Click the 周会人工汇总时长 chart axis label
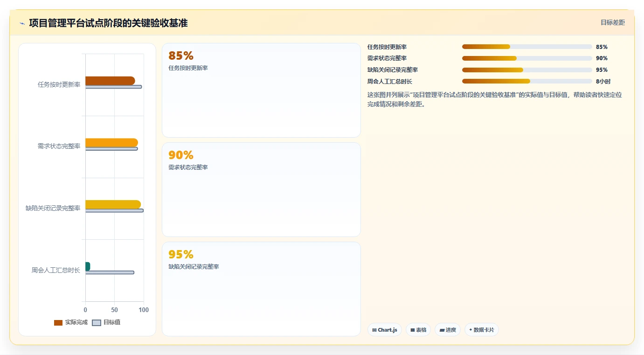The height and width of the screenshot is (355, 644). click(56, 270)
